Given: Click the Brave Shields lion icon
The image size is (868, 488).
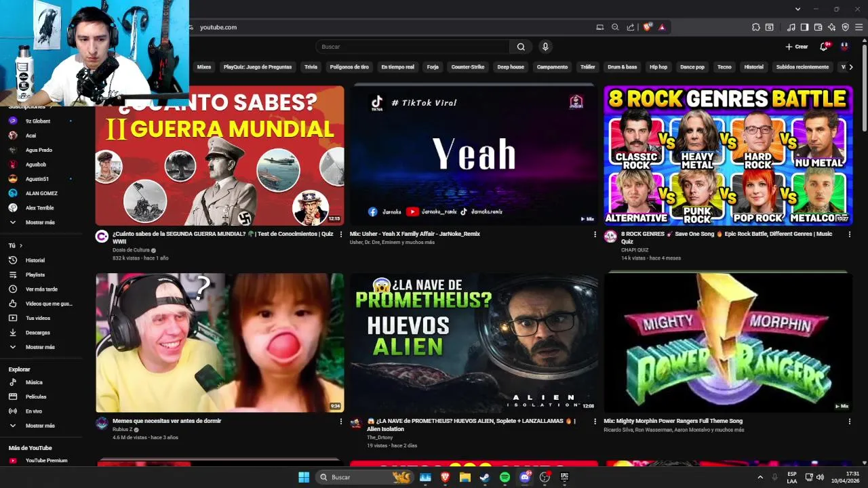Looking at the screenshot, I should pos(648,27).
